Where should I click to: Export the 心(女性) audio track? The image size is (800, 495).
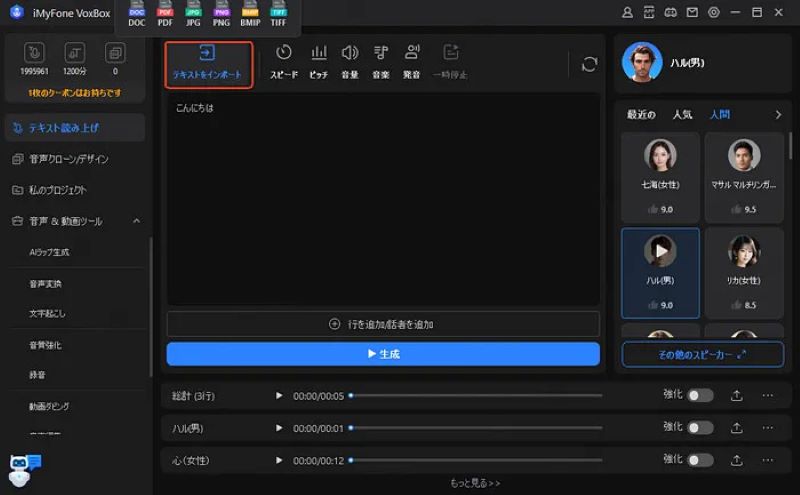coord(737,460)
